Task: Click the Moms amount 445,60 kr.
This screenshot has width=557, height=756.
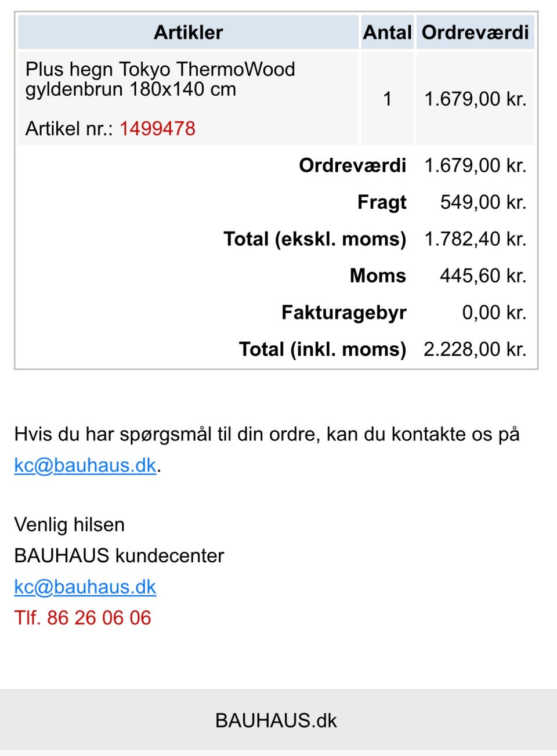Action: 483,276
